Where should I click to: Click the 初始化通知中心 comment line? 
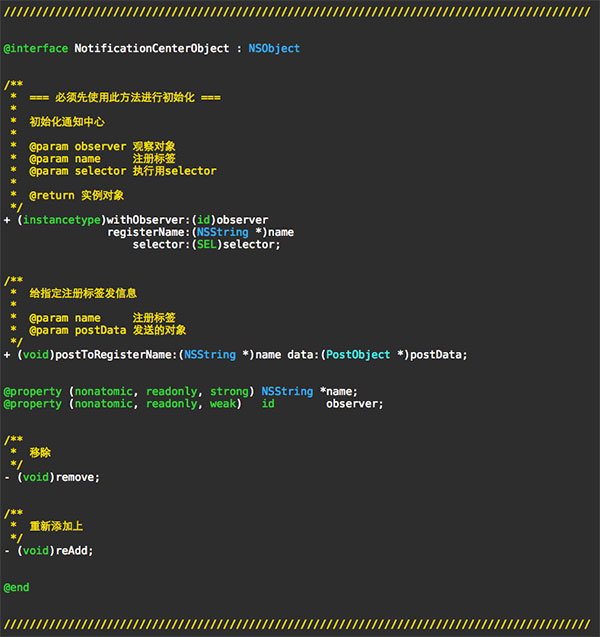click(67, 121)
